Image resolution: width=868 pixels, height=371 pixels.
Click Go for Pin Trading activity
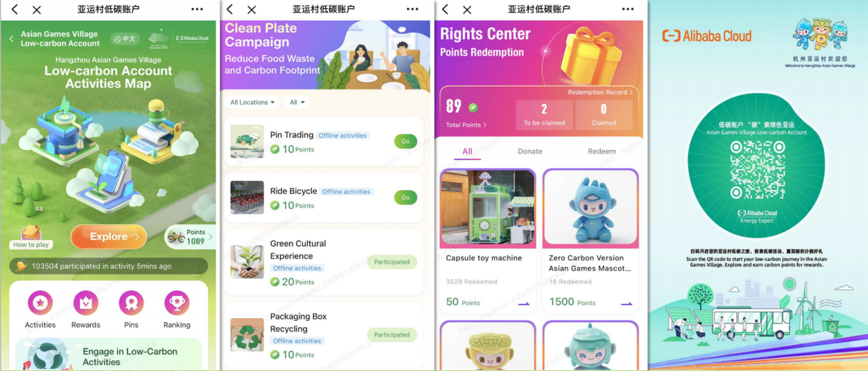[406, 142]
